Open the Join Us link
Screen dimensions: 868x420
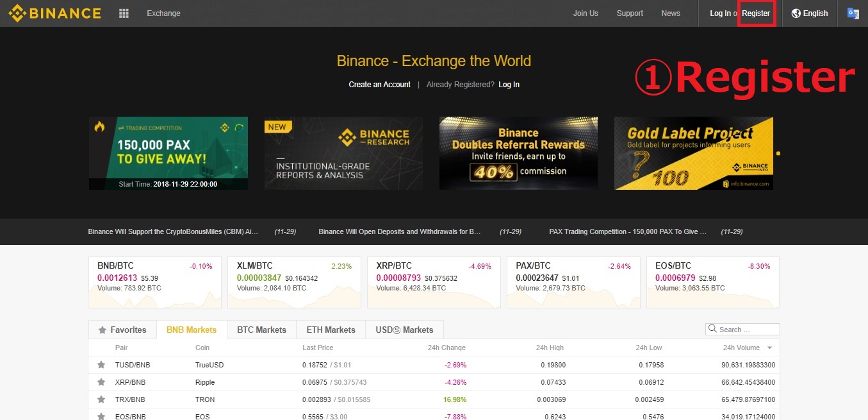click(585, 13)
